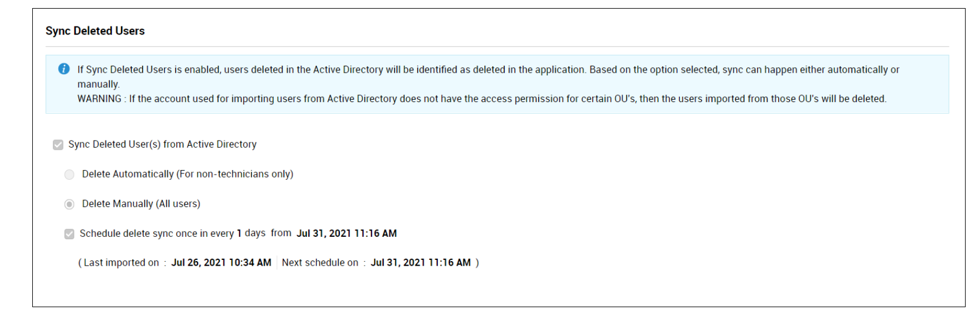Click the 'Schedule delete sync once in every' label
Image resolution: width=980 pixels, height=321 pixels.
click(x=157, y=233)
